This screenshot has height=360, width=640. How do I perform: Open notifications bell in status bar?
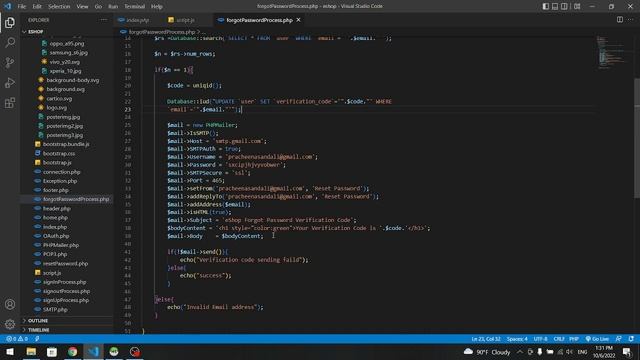[x=631, y=339]
